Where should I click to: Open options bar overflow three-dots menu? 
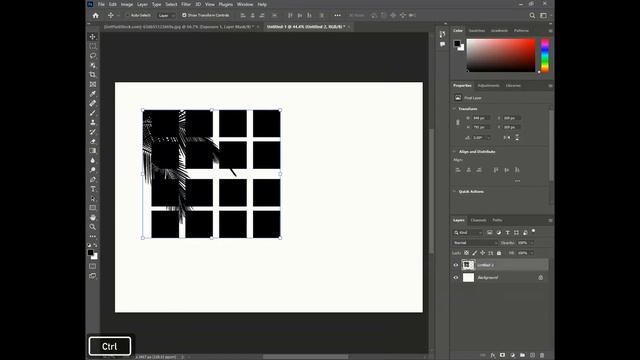pyautogui.click(x=337, y=16)
